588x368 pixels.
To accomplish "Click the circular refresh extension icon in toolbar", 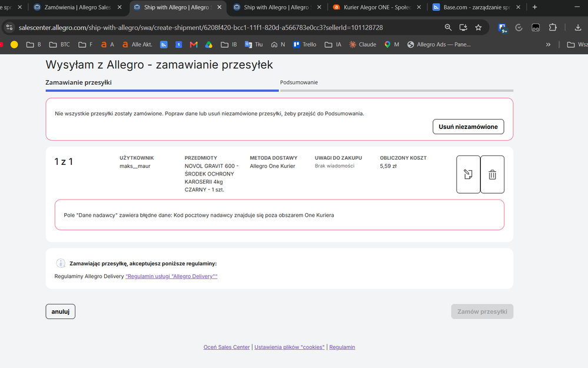I will 519,28.
